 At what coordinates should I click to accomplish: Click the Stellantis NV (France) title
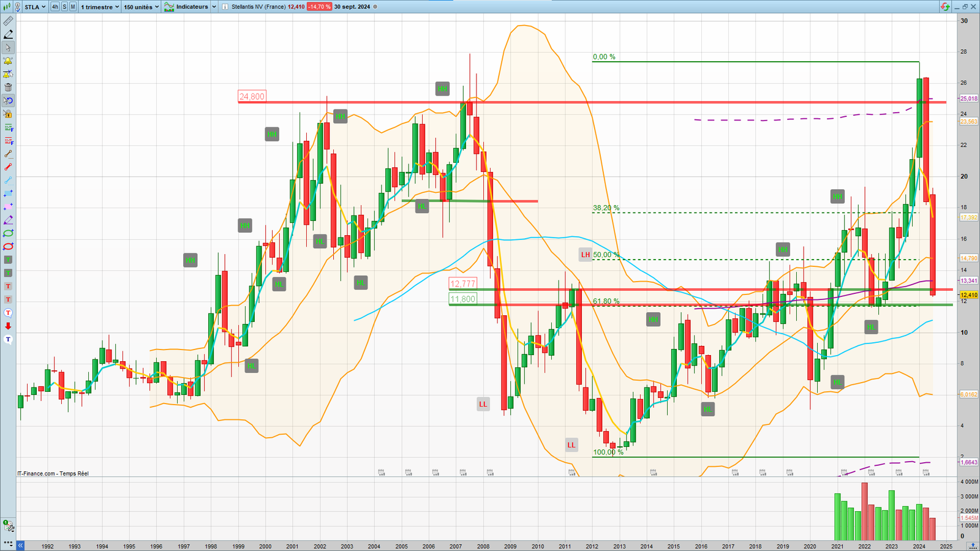[258, 7]
